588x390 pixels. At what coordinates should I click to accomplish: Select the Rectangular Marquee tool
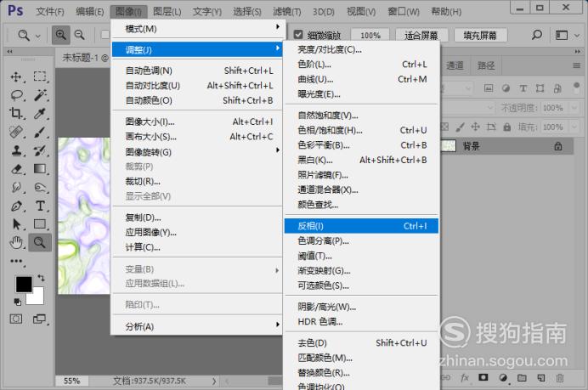(40, 76)
